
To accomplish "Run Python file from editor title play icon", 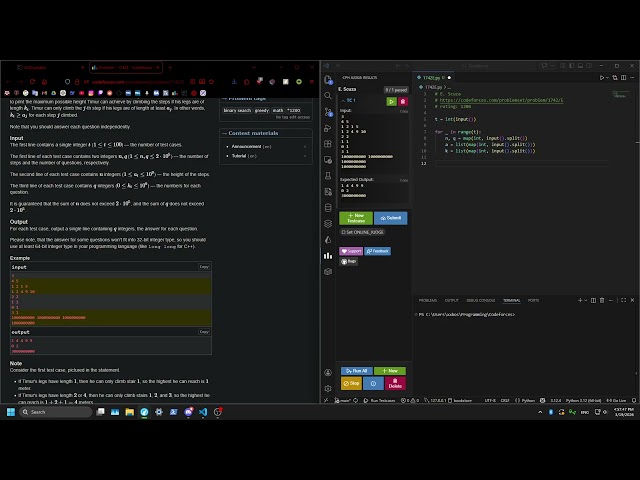I will coord(601,78).
